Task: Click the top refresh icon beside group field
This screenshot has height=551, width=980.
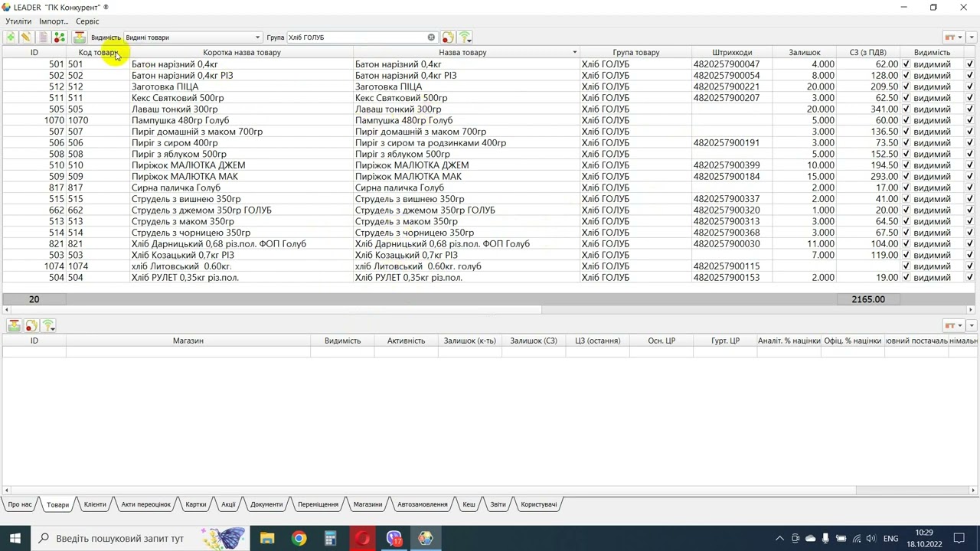Action: [x=448, y=37]
